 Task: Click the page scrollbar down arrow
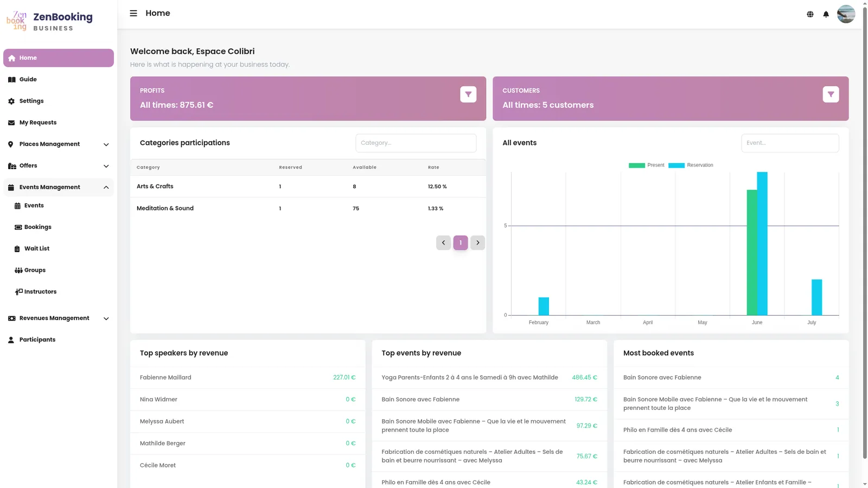[865, 484]
